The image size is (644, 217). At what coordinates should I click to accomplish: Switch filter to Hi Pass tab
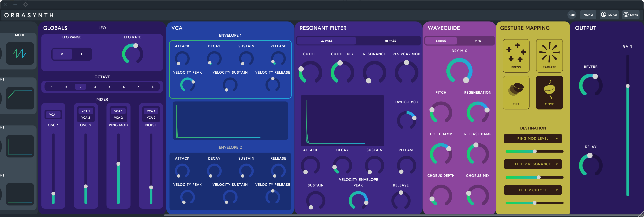click(390, 41)
